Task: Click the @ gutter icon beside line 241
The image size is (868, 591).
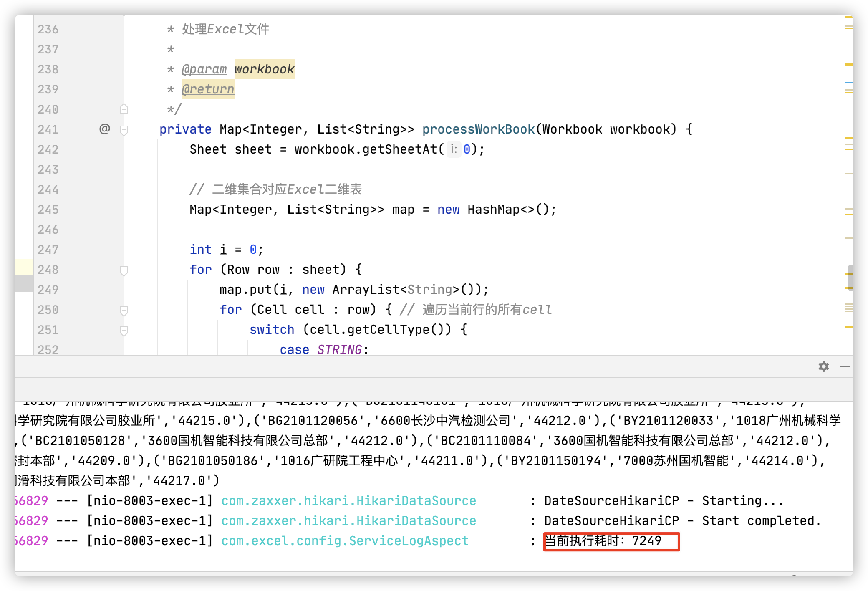Action: click(x=105, y=129)
